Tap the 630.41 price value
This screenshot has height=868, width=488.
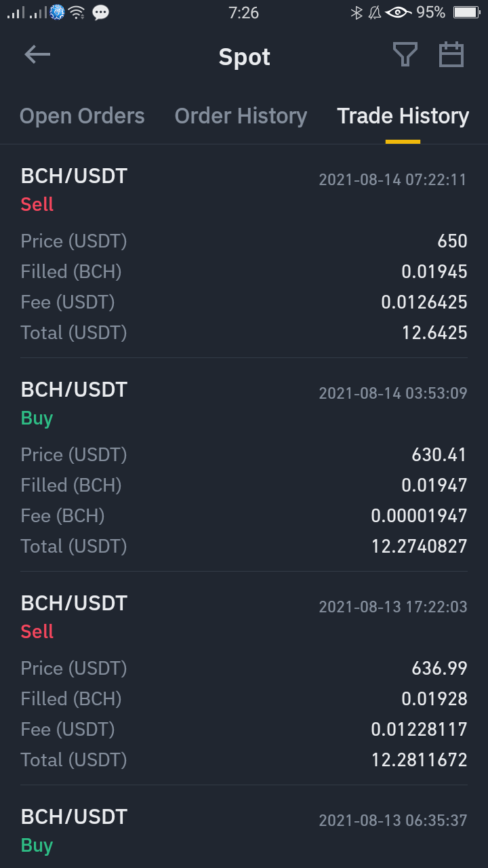tap(439, 454)
